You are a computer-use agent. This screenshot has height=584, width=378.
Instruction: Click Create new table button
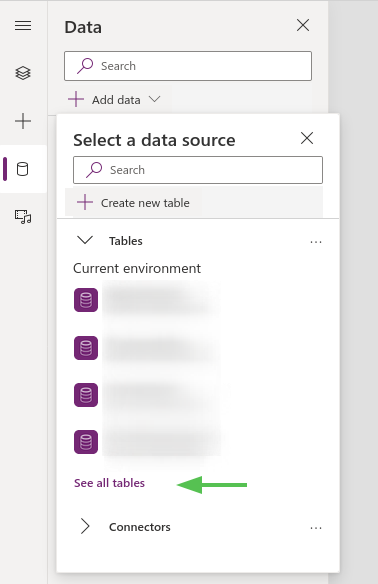tap(133, 203)
